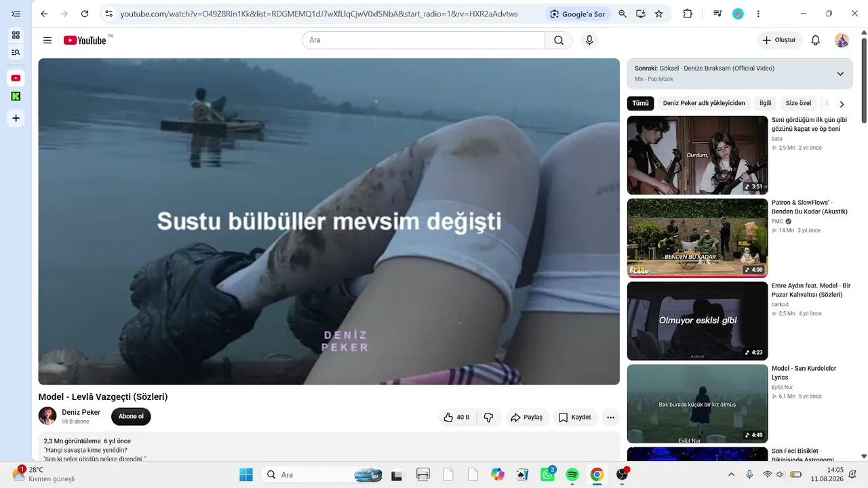Screen dimensions: 868x488
Task: View site information icon in address bar
Action: (108, 14)
